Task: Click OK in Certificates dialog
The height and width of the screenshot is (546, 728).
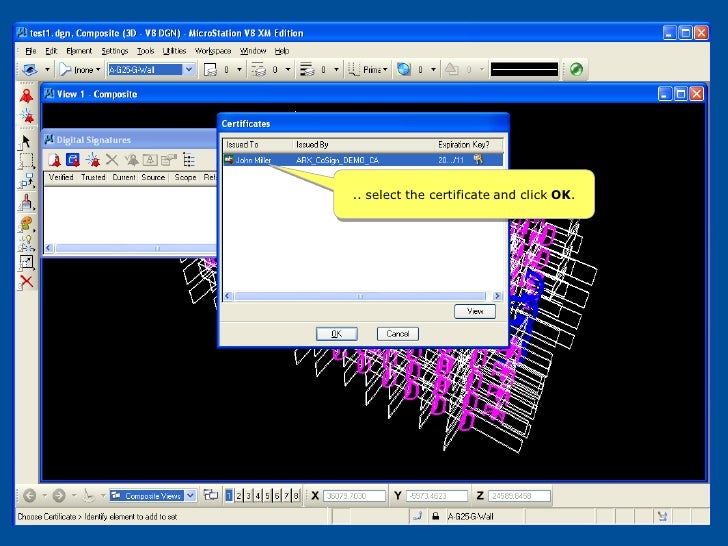Action: coord(337,334)
